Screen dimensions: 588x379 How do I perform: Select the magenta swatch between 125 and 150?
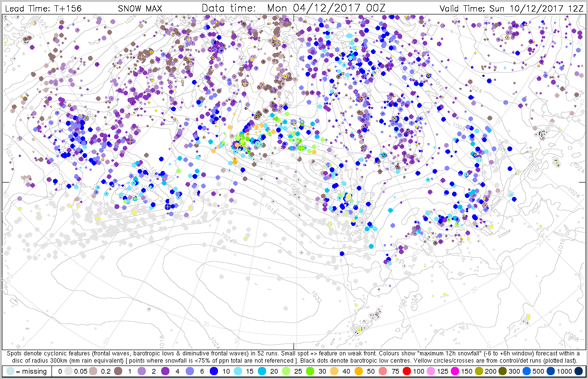pos(455,371)
